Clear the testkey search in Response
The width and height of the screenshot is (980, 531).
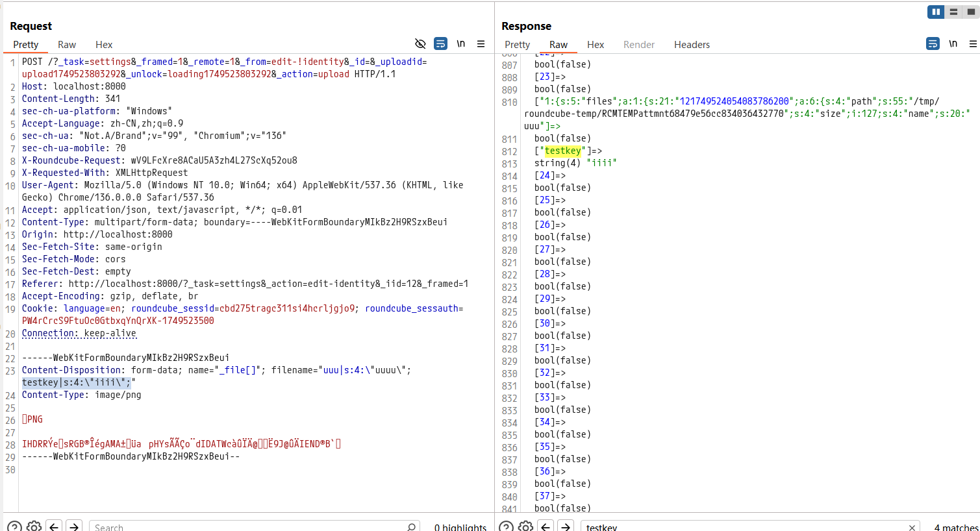pyautogui.click(x=912, y=527)
